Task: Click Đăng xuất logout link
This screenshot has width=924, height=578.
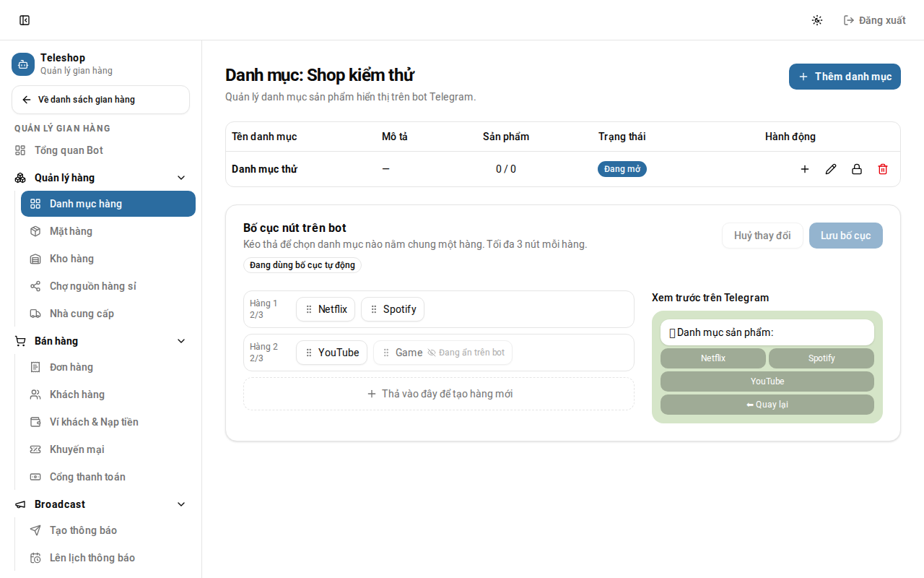Action: pos(874,20)
